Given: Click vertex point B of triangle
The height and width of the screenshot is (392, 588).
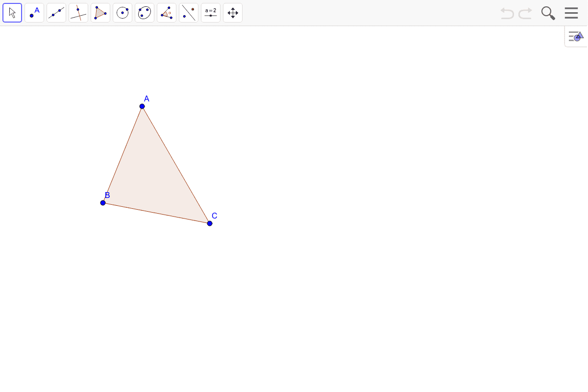Looking at the screenshot, I should pyautogui.click(x=103, y=203).
